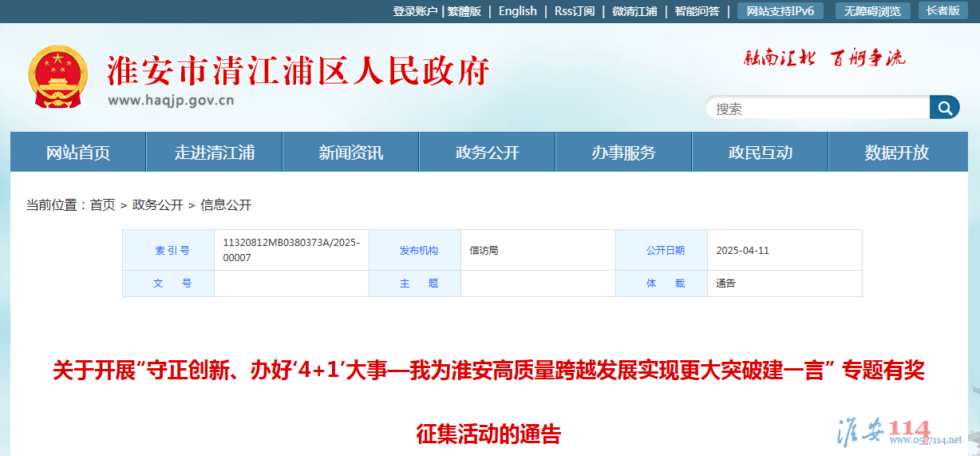Click the 网站支持IPv6 badge
This screenshot has width=980, height=456.
pos(780,11)
